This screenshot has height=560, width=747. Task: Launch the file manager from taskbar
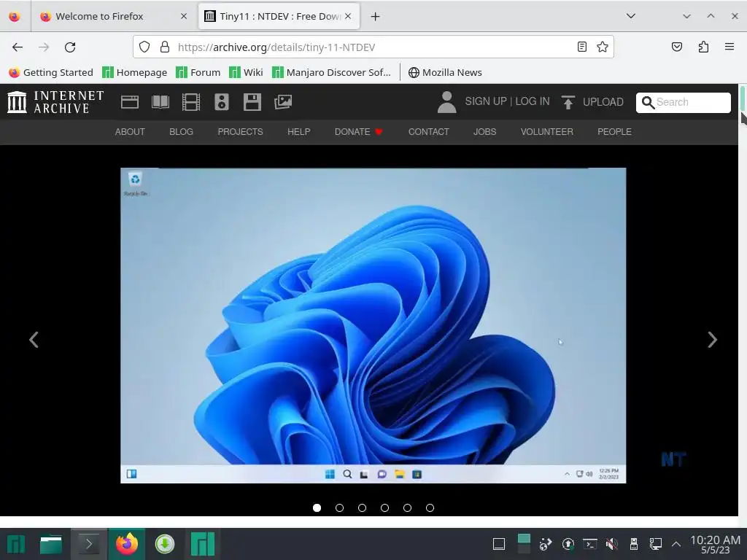(x=51, y=544)
